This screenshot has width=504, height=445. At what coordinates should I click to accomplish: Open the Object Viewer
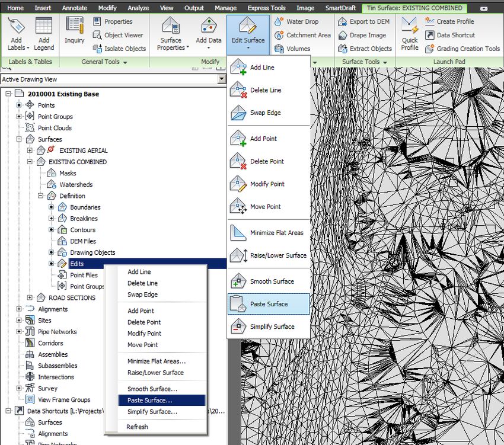point(117,35)
